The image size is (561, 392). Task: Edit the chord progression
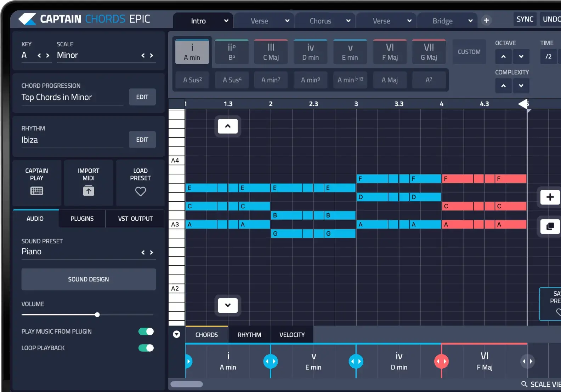click(x=142, y=97)
